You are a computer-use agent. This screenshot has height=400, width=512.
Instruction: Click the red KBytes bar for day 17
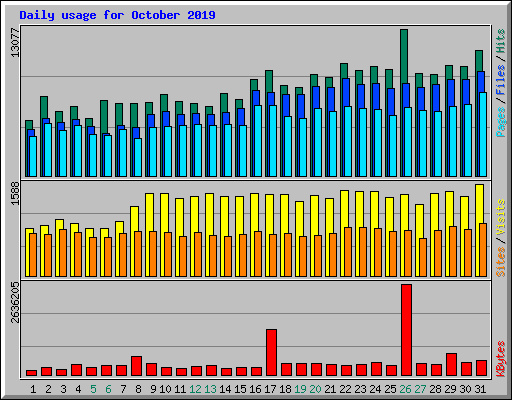(271, 353)
